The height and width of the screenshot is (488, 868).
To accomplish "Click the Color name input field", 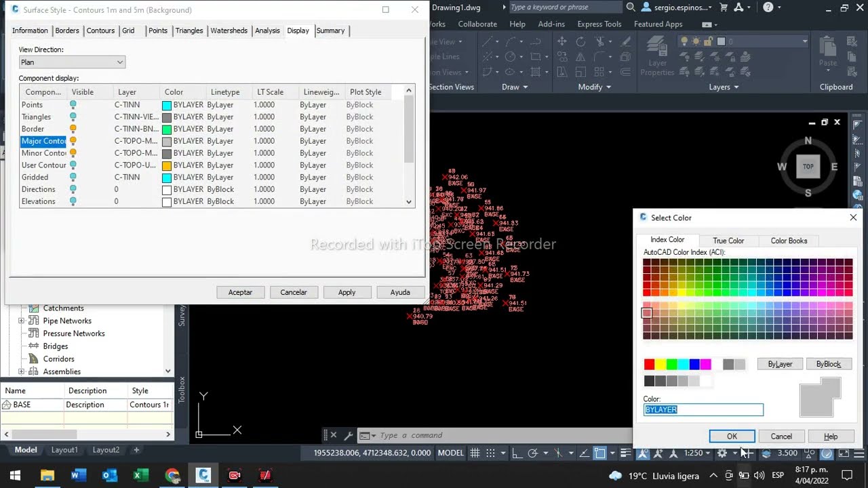I will tap(703, 410).
